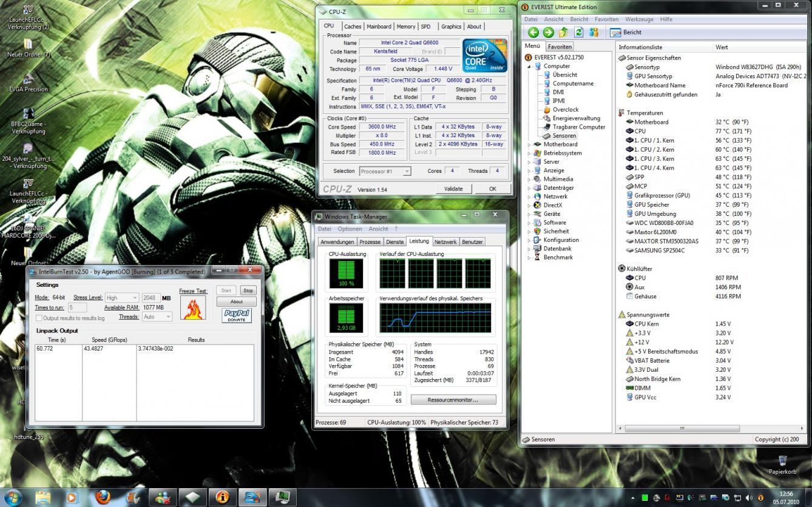Screen dimensions: 812x507
Task: Open Windows Explorer from the taskbar
Action: point(43,497)
